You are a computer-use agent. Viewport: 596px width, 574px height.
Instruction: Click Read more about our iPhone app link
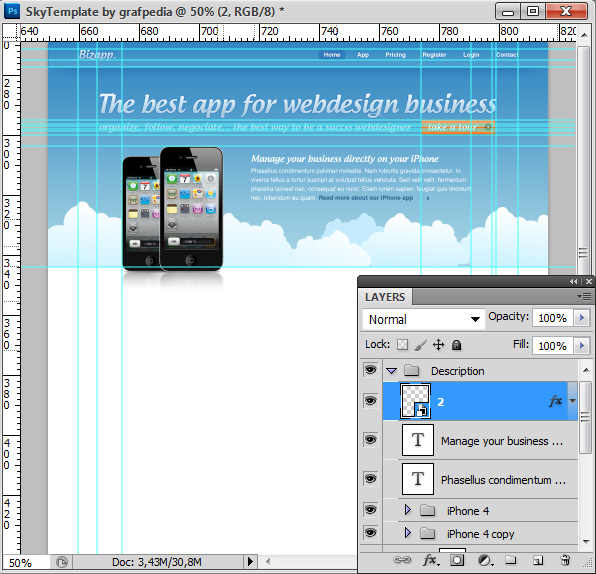click(x=366, y=198)
